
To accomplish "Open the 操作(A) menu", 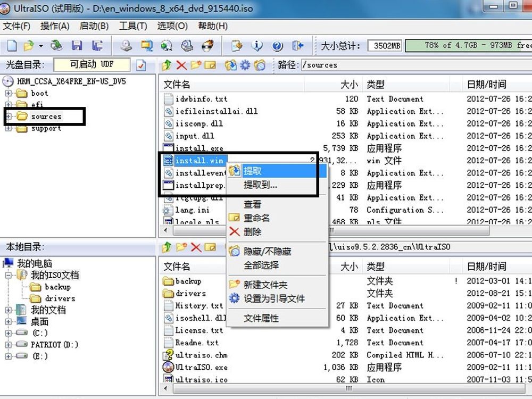I will [x=55, y=26].
